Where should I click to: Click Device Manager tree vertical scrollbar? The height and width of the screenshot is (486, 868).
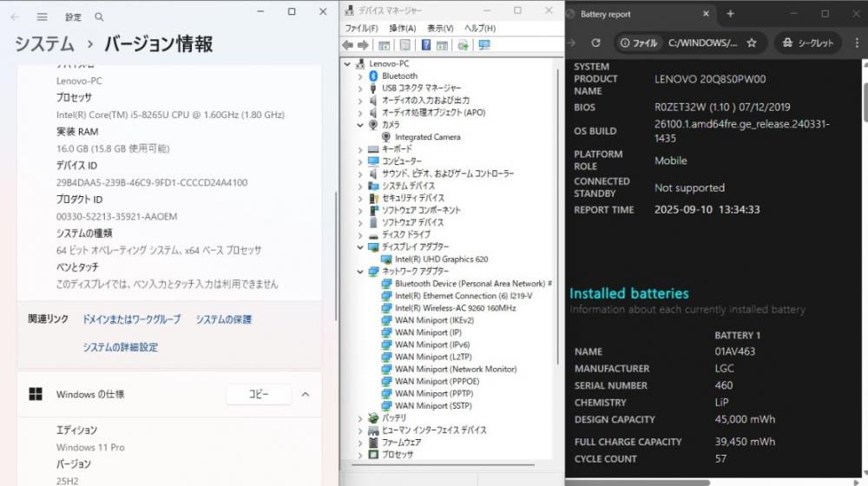[x=557, y=216]
